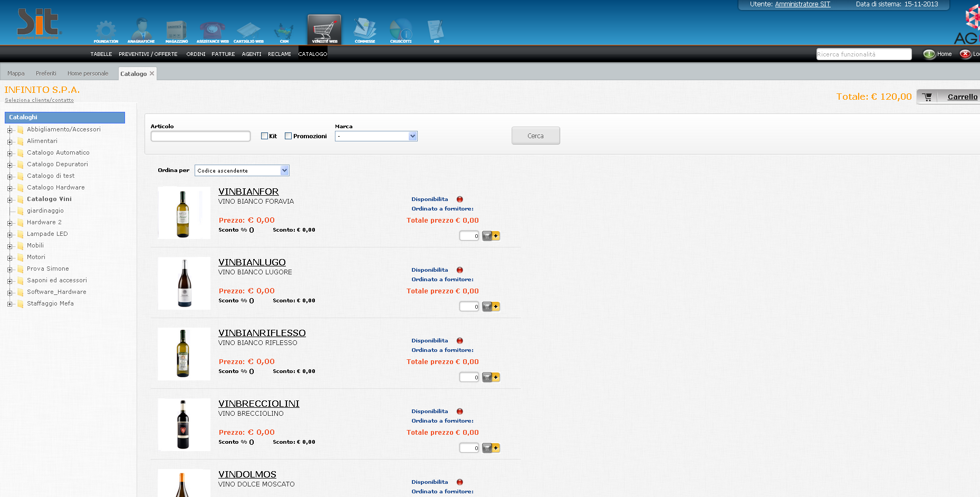The height and width of the screenshot is (497, 980).
Task: Open the FATTURE menu item
Action: (223, 54)
